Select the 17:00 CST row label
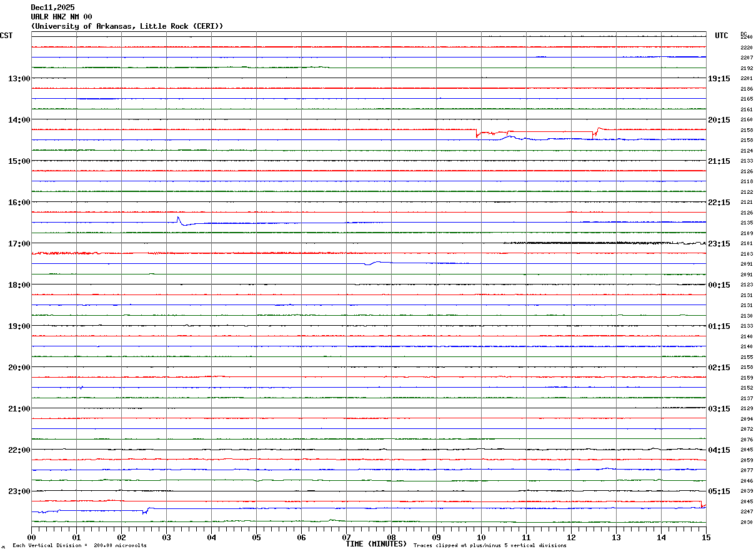 [x=19, y=243]
